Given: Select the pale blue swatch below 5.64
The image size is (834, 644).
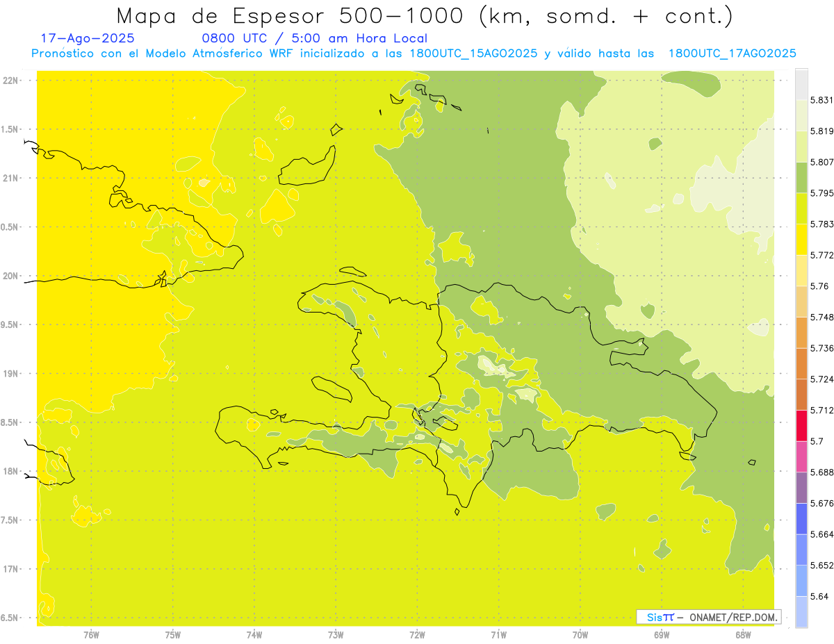Looking at the screenshot, I should coord(801,612).
